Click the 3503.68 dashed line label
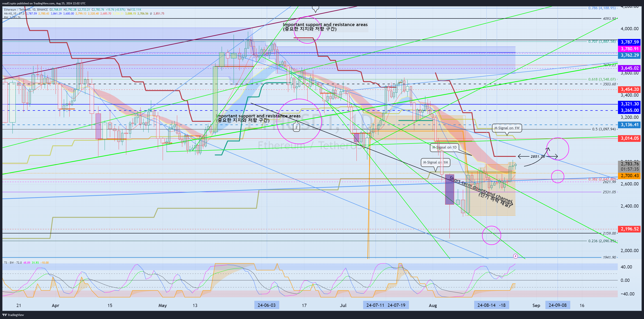 609,84
